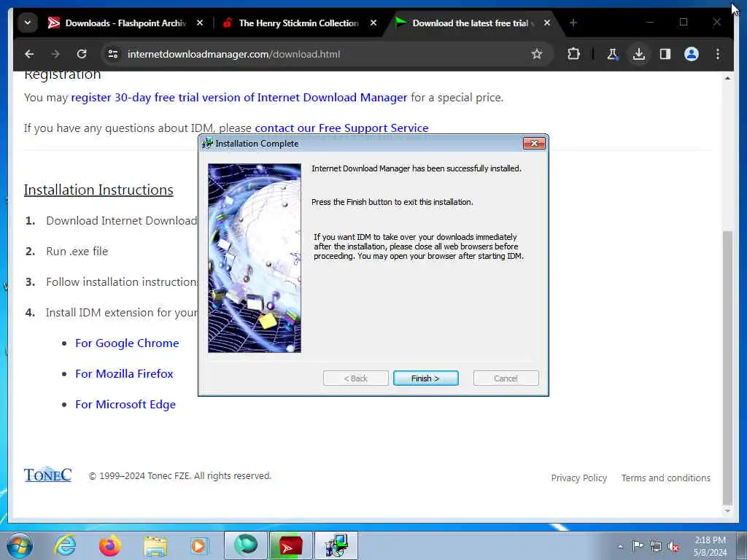Open Chrome side panel
This screenshot has width=747, height=560.
pos(665,54)
